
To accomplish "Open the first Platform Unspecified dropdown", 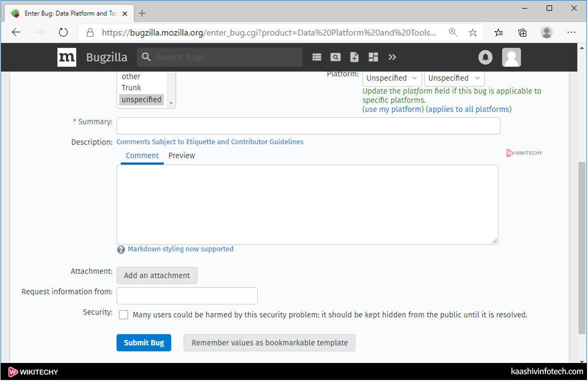I will click(392, 78).
